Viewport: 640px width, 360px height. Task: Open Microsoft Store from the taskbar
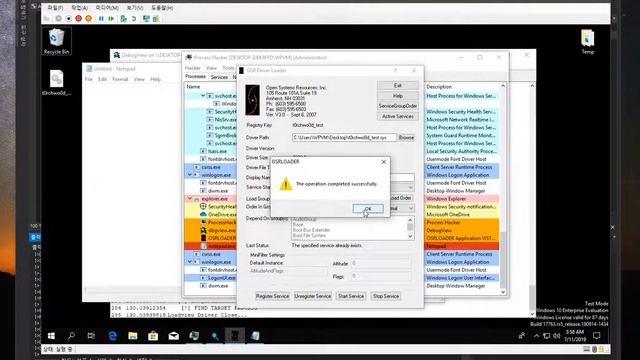[153, 336]
